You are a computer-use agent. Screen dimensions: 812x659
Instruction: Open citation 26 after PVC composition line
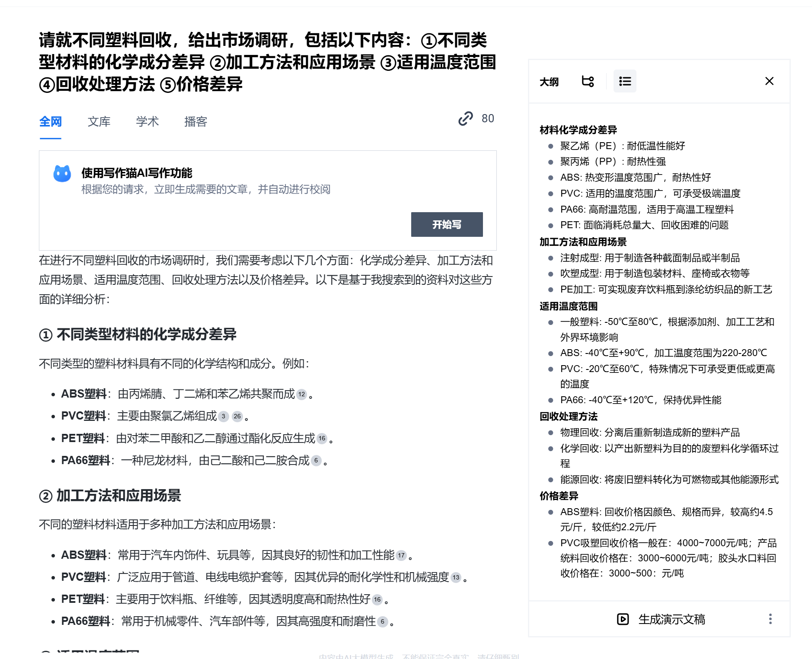pos(237,417)
